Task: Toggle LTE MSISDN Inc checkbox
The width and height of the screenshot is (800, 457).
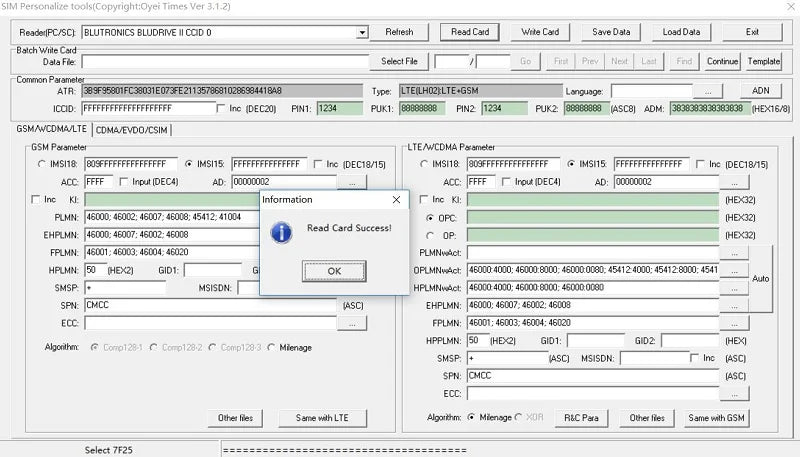Action: coord(694,358)
